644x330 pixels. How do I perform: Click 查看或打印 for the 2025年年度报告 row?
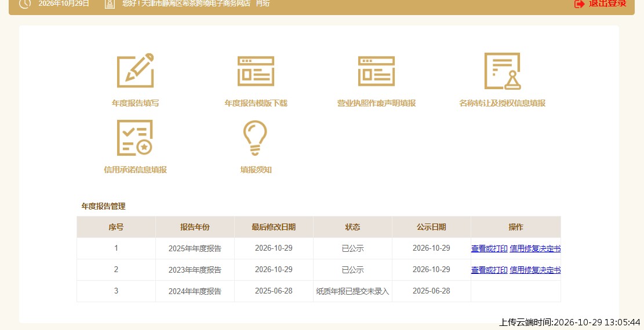[x=489, y=248]
